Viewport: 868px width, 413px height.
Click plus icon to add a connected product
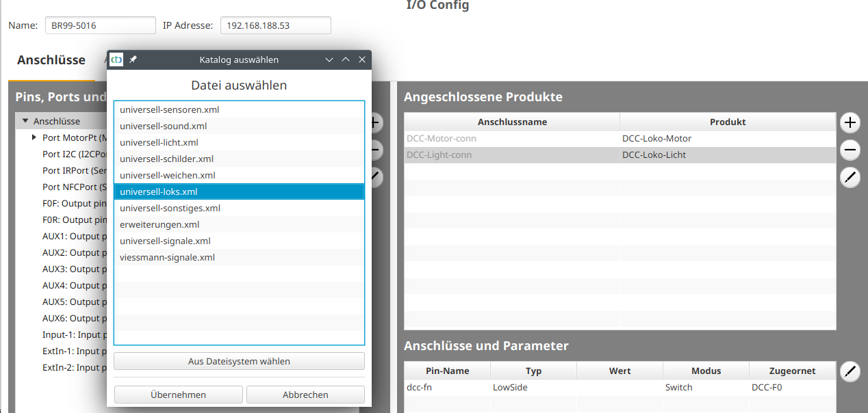850,123
